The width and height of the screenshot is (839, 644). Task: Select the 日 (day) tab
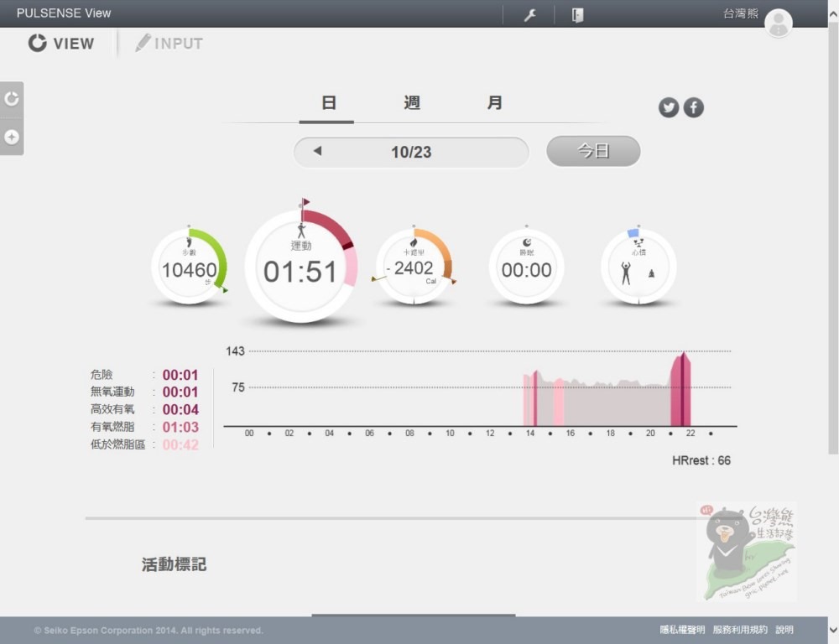tap(328, 102)
